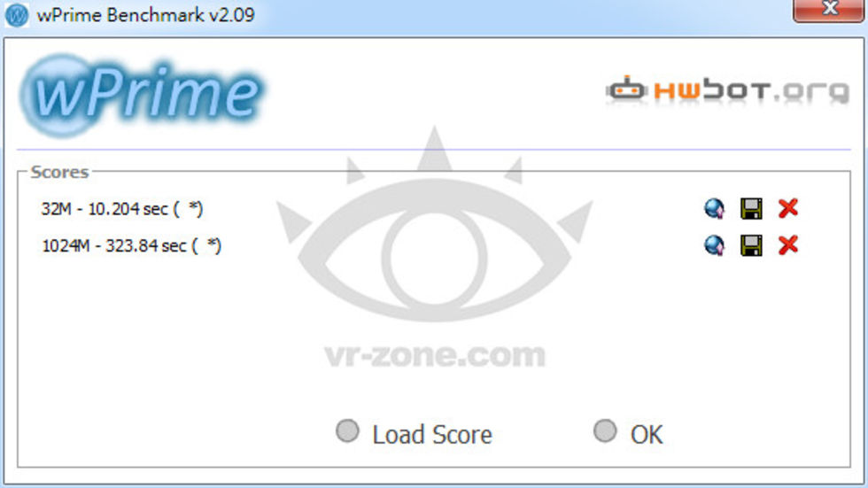
Task: Open the hwbot.org logo link
Action: [728, 90]
